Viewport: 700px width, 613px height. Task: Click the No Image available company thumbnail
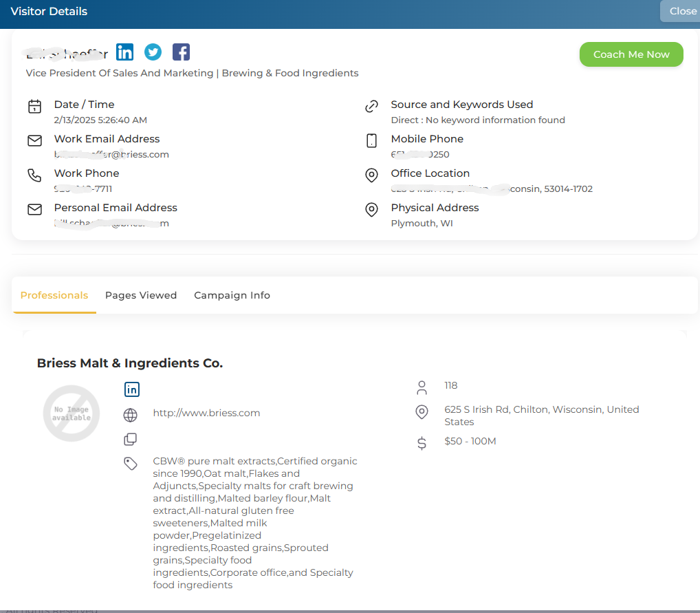[x=72, y=413]
